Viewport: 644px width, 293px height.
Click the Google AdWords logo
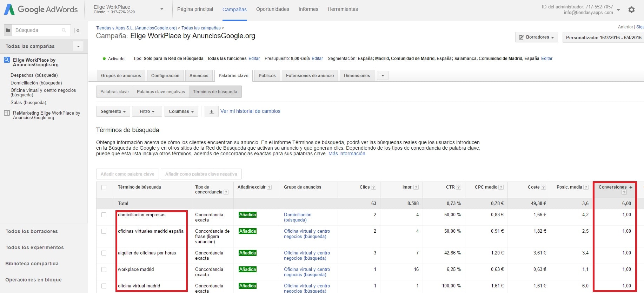[41, 9]
